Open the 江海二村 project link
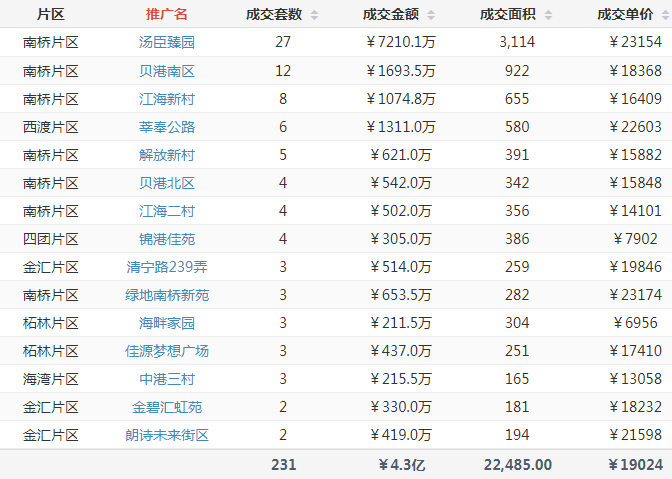The width and height of the screenshot is (672, 479). tap(167, 211)
